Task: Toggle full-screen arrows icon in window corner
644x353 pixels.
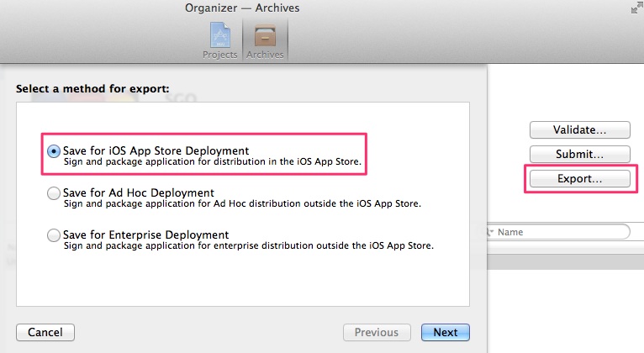Action: click(x=637, y=8)
